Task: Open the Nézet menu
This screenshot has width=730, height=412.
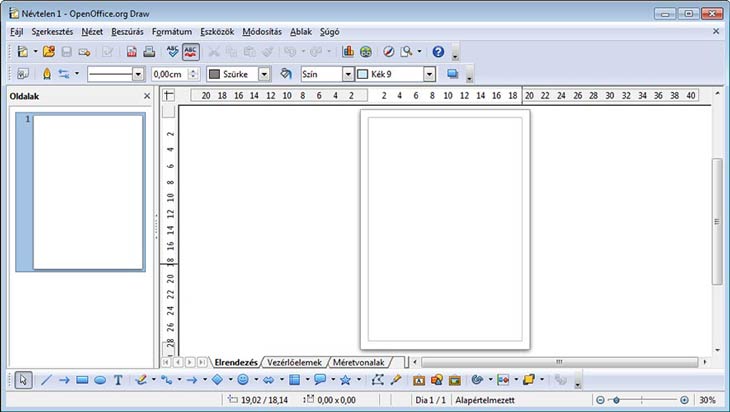Action: (x=92, y=32)
